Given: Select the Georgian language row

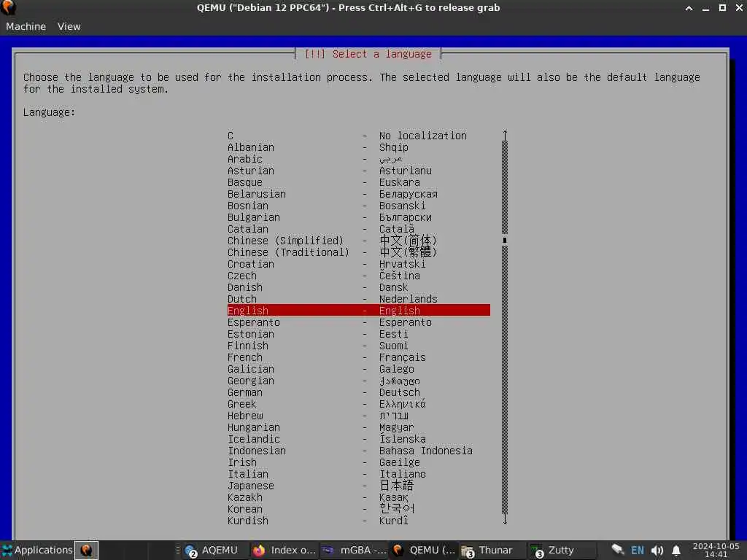Looking at the screenshot, I should point(359,381).
